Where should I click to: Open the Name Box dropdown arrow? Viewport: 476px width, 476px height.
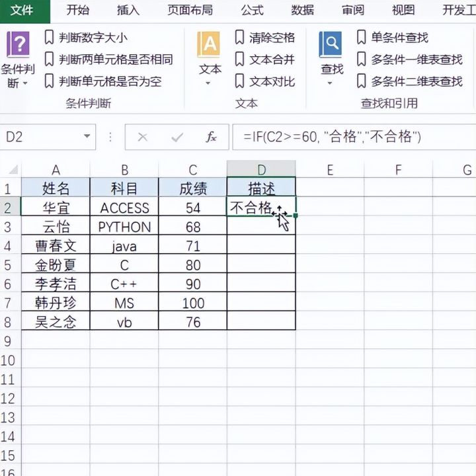tap(87, 136)
